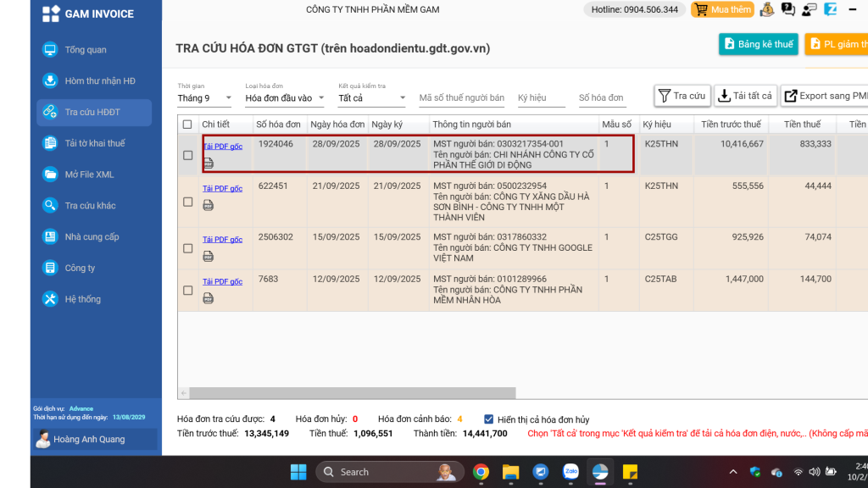
Task: Go to 'Tổng quan' in the sidebar
Action: point(86,50)
